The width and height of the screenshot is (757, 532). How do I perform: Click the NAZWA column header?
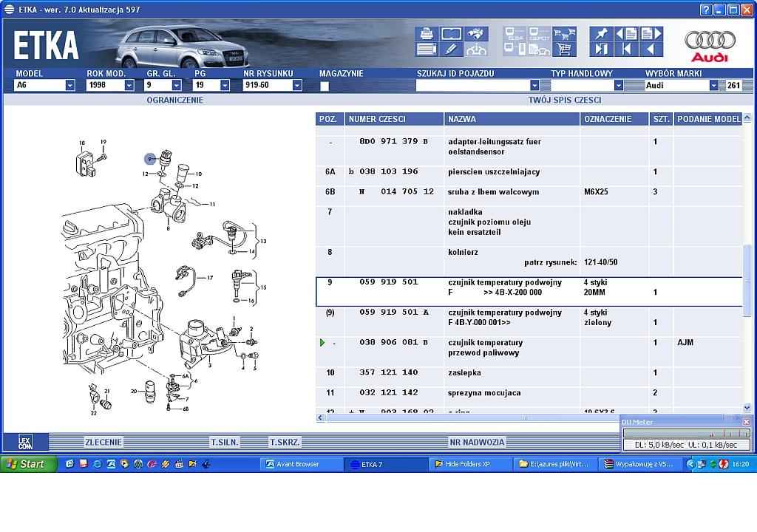point(512,119)
